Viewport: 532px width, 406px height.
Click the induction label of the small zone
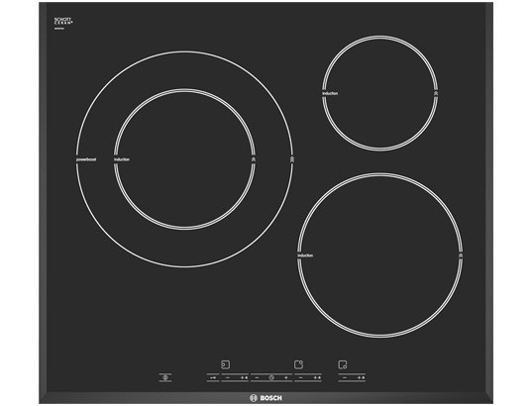[x=330, y=94]
